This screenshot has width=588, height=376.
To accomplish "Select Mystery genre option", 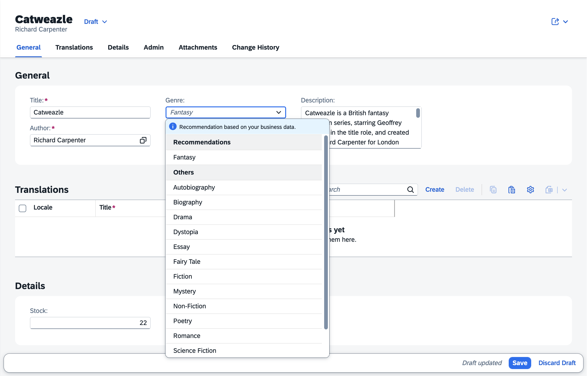I will [244, 292].
